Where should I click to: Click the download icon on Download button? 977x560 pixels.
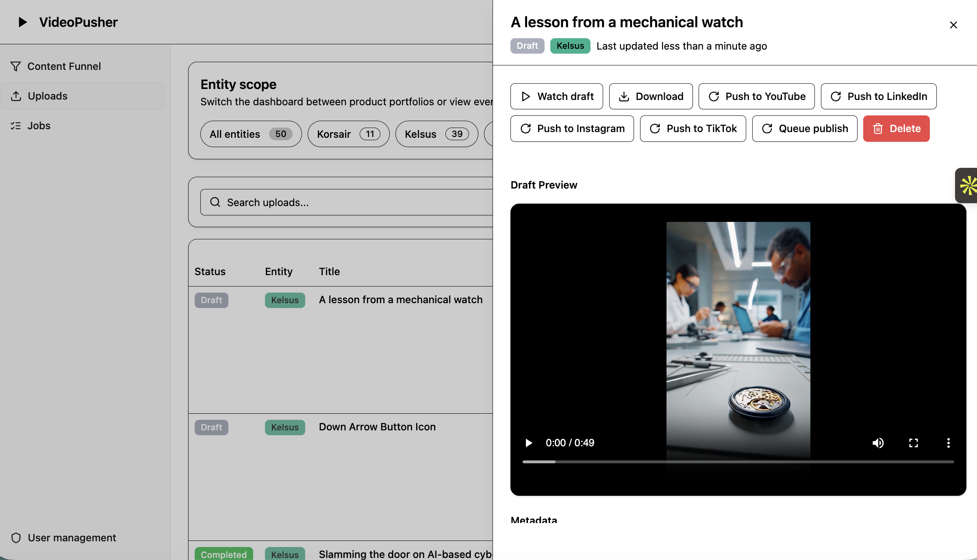(624, 96)
